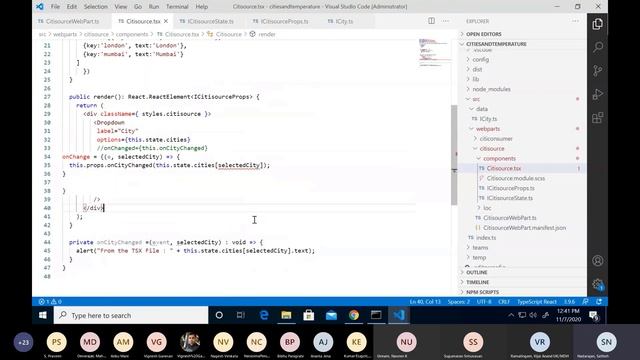The height and width of the screenshot is (360, 640).
Task: Open Task View on taskbar
Action: tap(241, 315)
